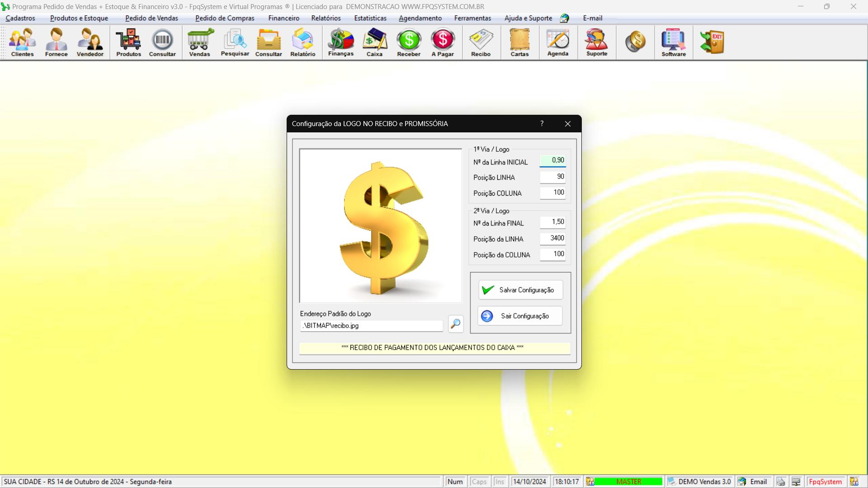Open the Caixa icon
Screen dimensions: 868x488
pos(374,42)
